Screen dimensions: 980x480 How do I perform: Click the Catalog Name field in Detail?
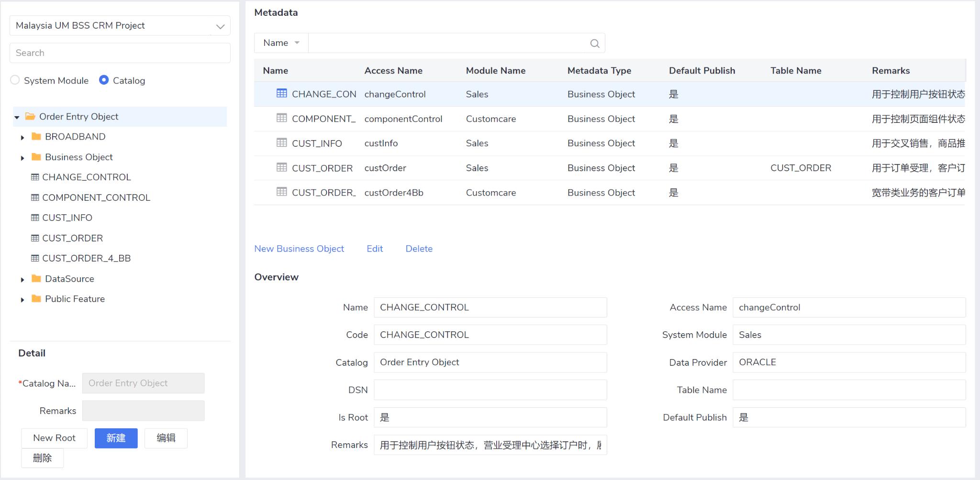tap(143, 383)
